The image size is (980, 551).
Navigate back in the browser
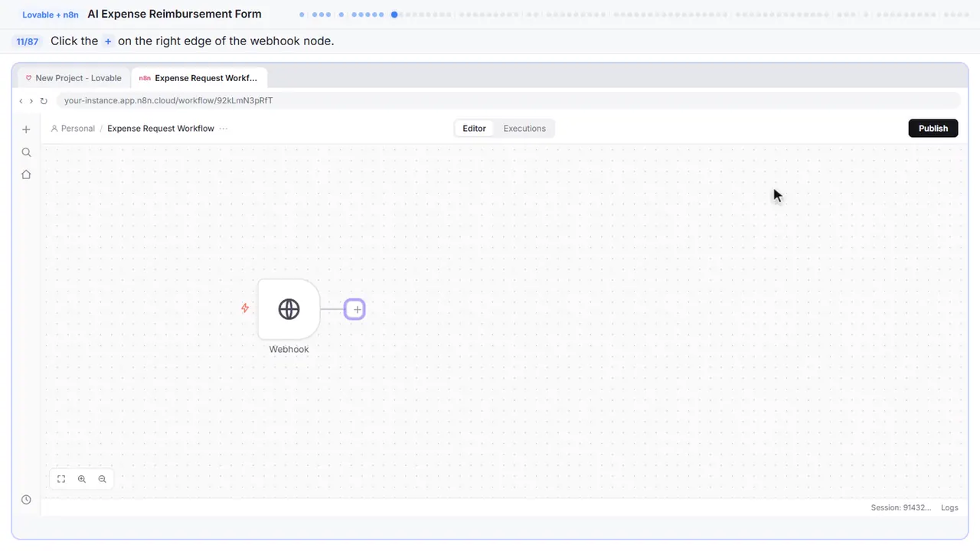21,101
